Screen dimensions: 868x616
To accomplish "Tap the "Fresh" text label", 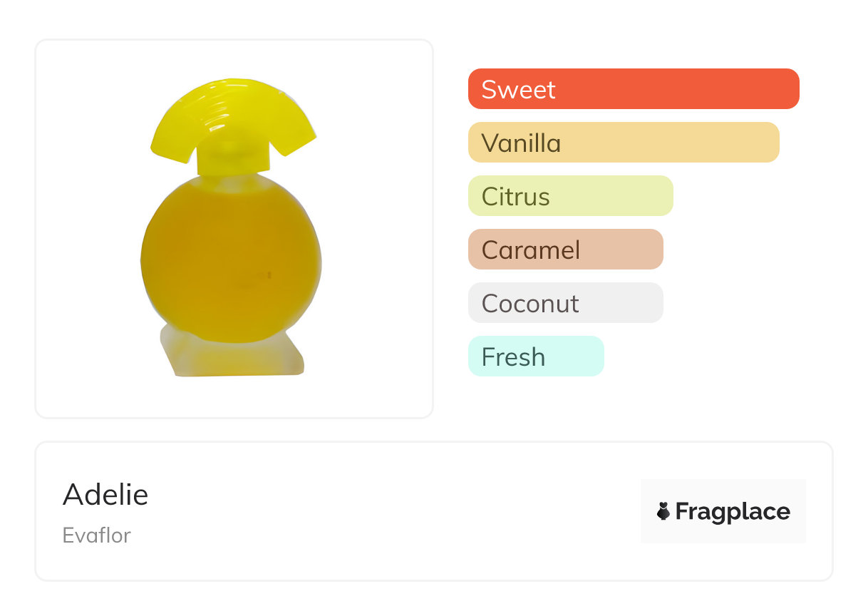I will (x=513, y=357).
